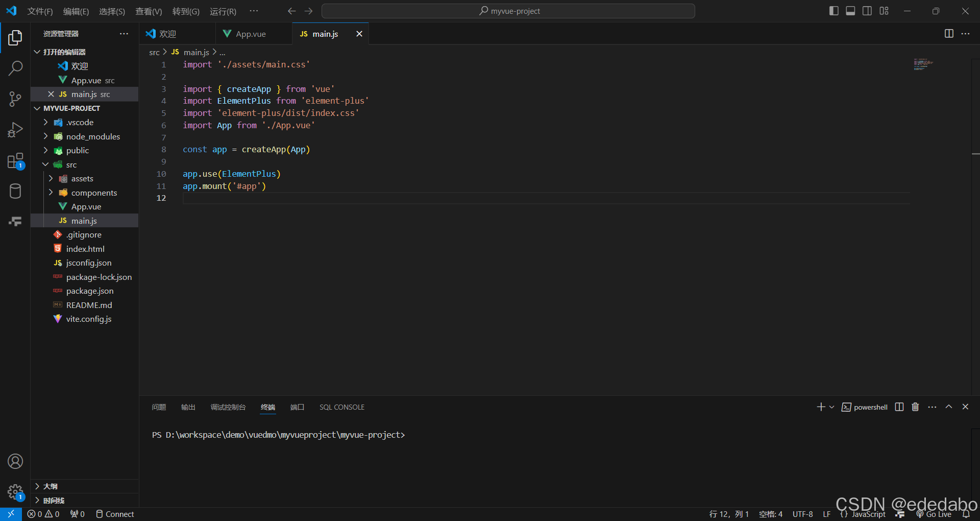Open editor more actions menu

coord(965,34)
